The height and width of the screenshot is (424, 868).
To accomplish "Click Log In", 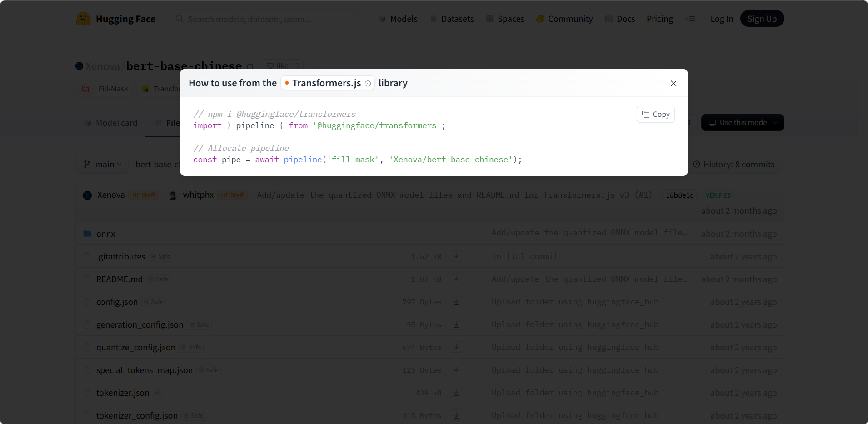I will (x=722, y=19).
